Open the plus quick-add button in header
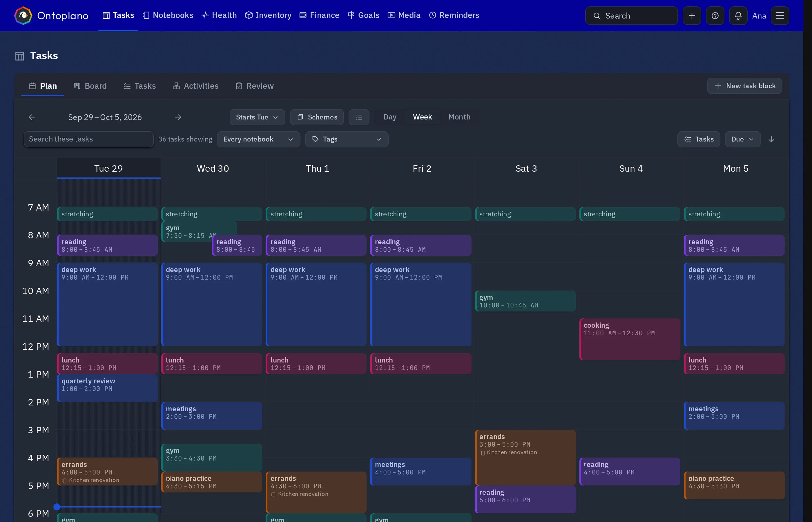Screen dimensions: 812x522 click(x=692, y=16)
